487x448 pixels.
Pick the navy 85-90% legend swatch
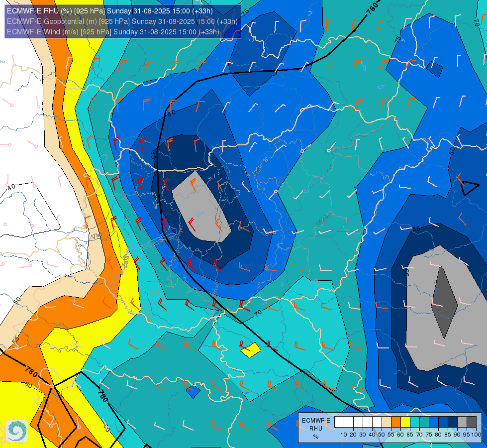[453, 422]
